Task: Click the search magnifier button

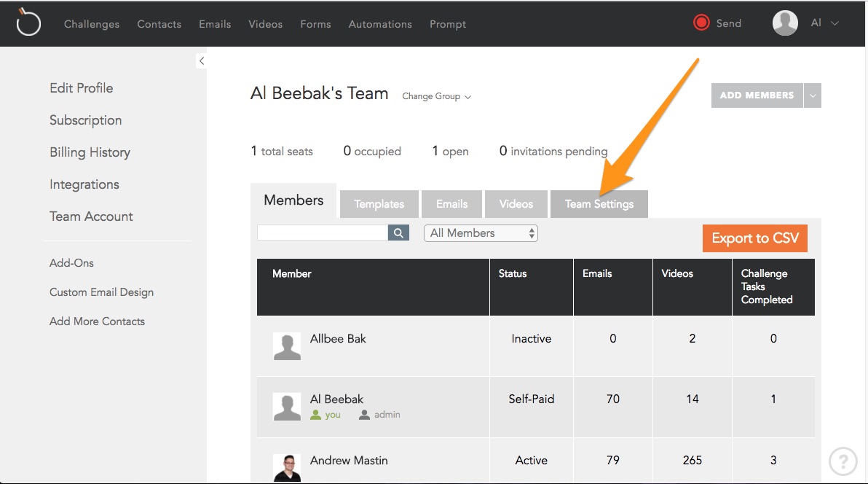Action: [398, 233]
